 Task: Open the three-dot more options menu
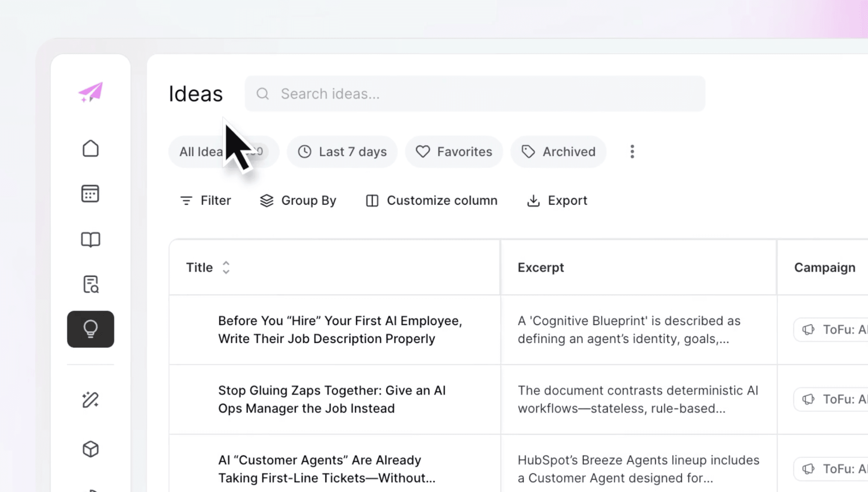pos(632,152)
